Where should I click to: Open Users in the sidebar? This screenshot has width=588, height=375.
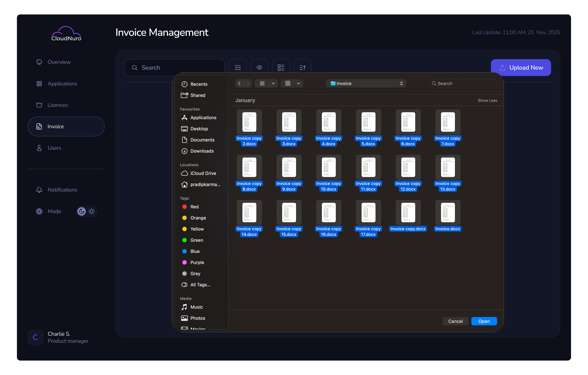54,148
